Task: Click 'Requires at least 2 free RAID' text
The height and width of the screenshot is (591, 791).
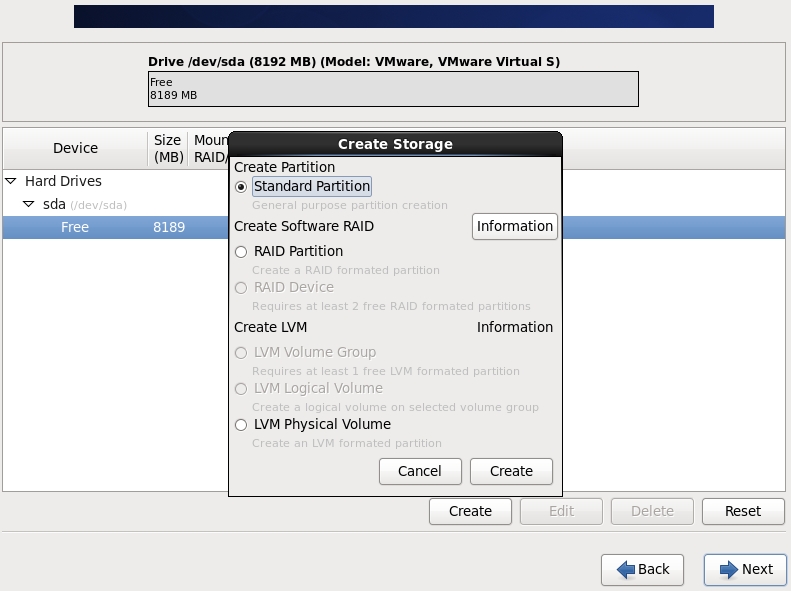Action: [391, 307]
